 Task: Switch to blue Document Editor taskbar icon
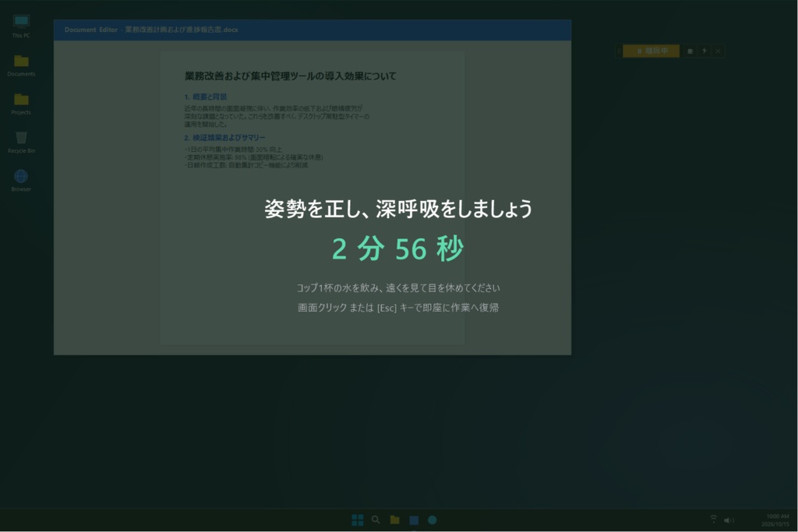[x=414, y=520]
